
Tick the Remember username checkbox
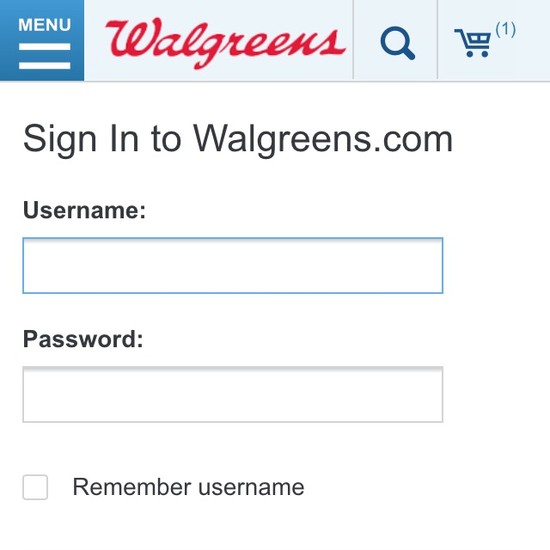click(x=35, y=487)
